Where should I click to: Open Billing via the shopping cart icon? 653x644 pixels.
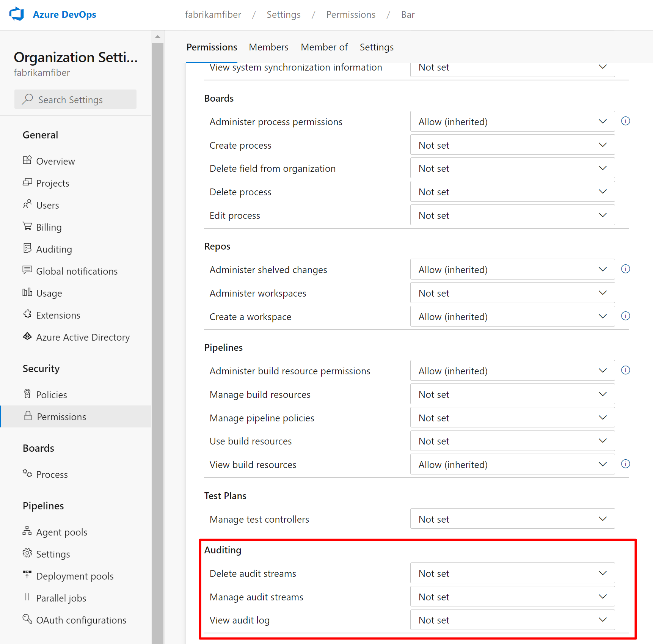click(x=27, y=226)
